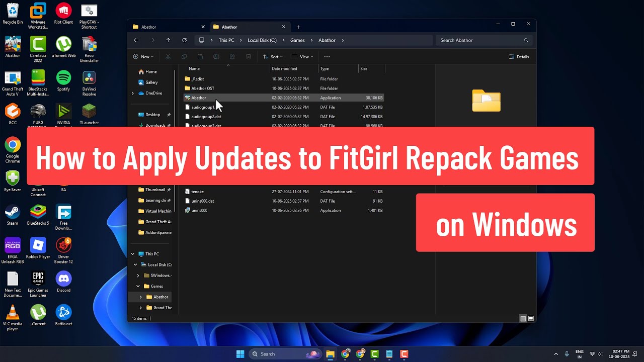Launch Spotify from the desktop
The height and width of the screenshot is (362, 644).
pos(63,80)
